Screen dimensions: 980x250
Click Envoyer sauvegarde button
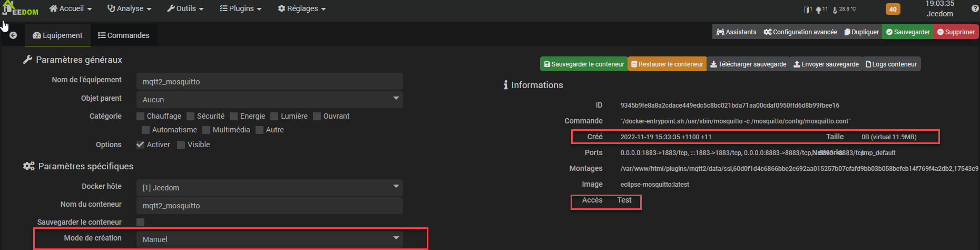pos(826,64)
